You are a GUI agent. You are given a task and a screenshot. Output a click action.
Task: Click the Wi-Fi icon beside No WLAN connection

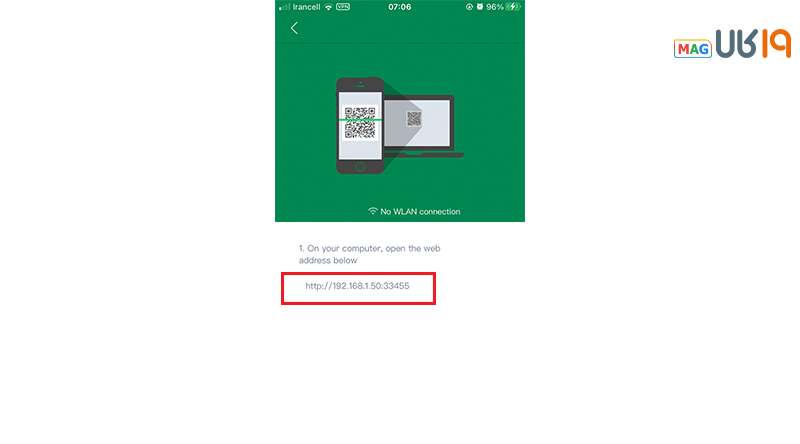point(373,211)
